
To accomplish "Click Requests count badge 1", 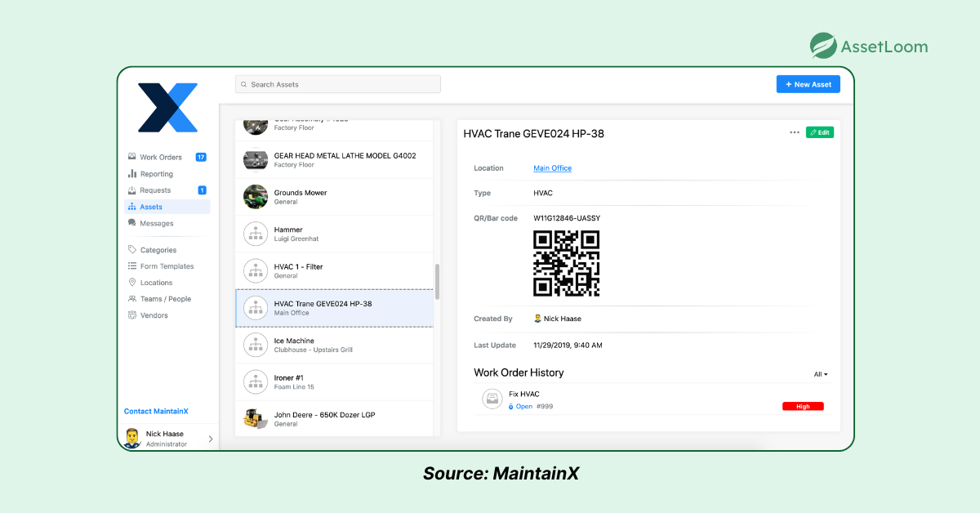I will tap(202, 190).
